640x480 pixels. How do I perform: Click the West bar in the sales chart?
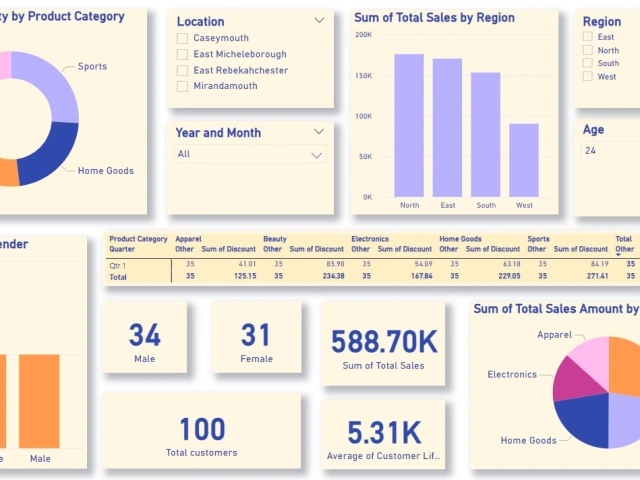coord(524,160)
